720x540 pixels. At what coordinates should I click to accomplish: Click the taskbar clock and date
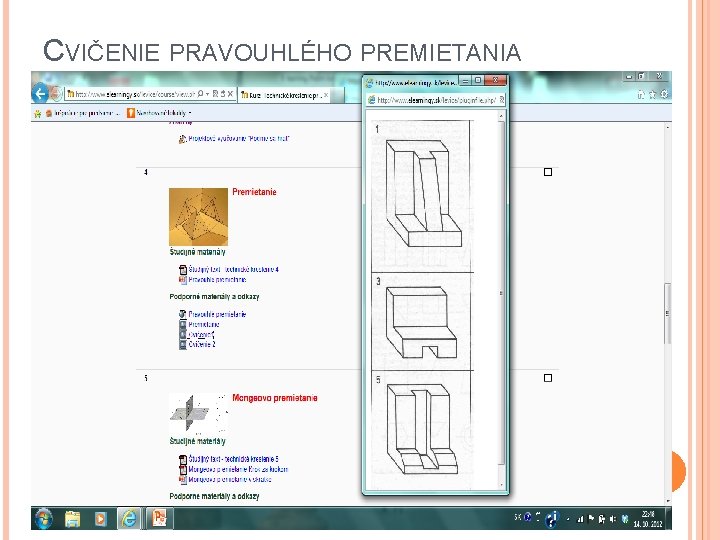(x=647, y=519)
